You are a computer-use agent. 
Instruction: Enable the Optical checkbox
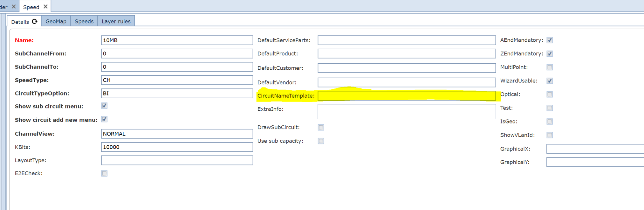(x=550, y=94)
